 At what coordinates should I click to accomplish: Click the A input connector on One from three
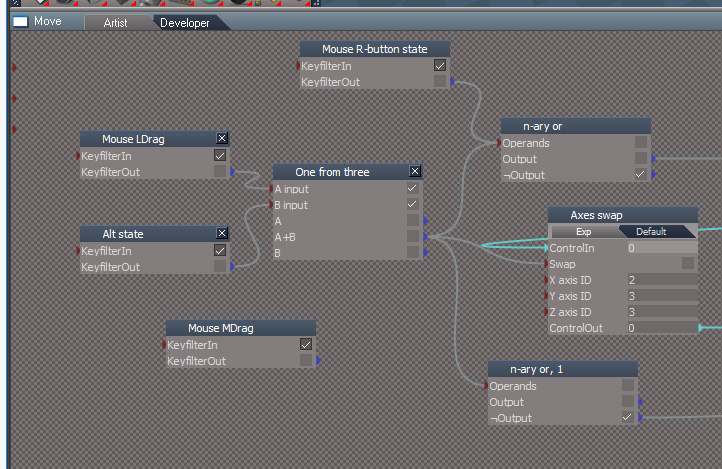point(271,189)
